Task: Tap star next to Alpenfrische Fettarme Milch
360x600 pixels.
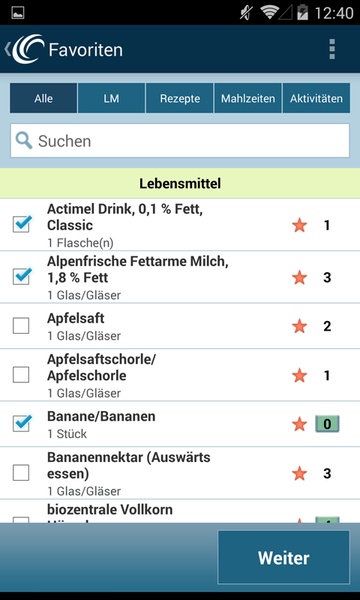Action: tap(300, 277)
